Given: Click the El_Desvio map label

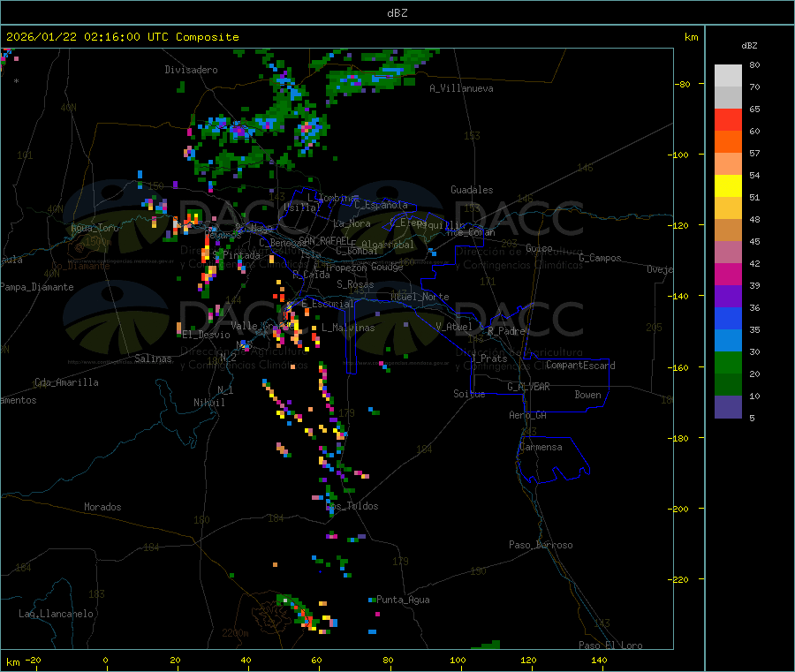Looking at the screenshot, I should [207, 335].
